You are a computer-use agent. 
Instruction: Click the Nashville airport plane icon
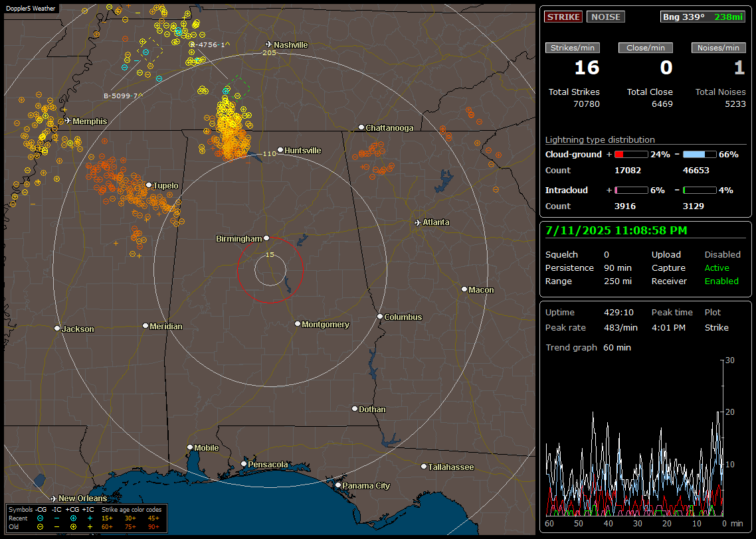269,44
